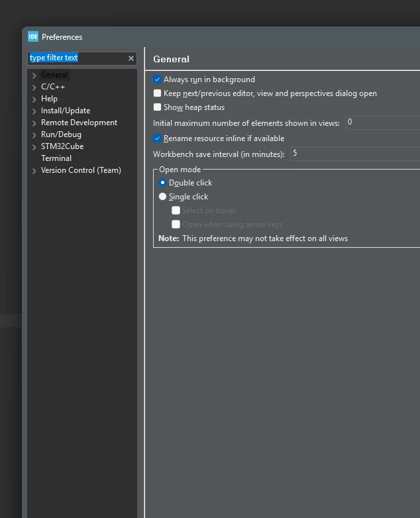Click the initial maximum elements input field
This screenshot has height=518, width=420.
383,123
